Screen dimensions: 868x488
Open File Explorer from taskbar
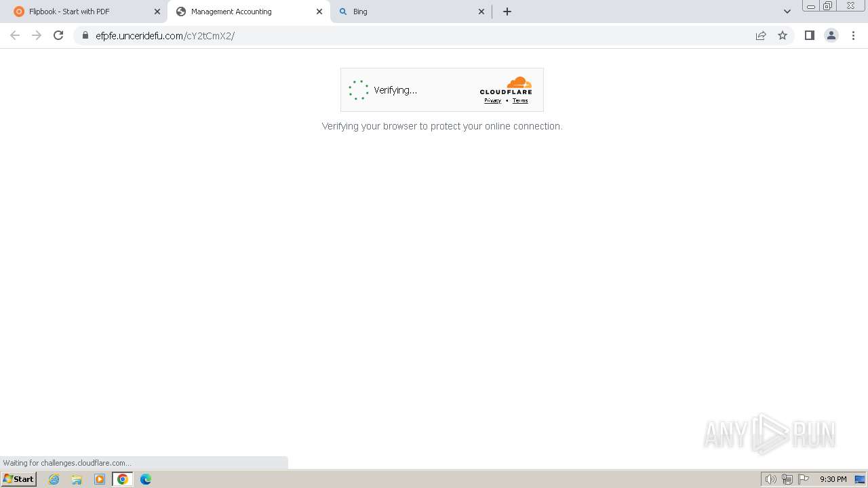click(x=77, y=479)
